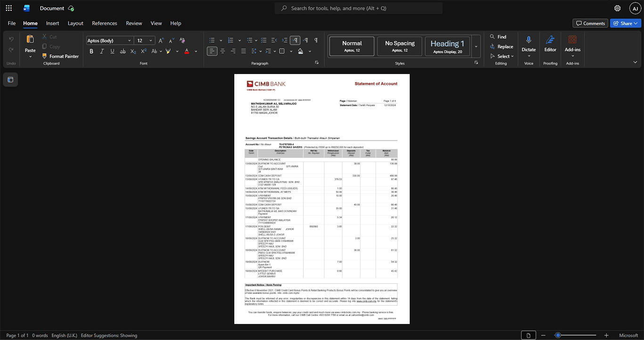Image resolution: width=644 pixels, height=340 pixels.
Task: Centre-align the paragraph
Action: coord(223,51)
